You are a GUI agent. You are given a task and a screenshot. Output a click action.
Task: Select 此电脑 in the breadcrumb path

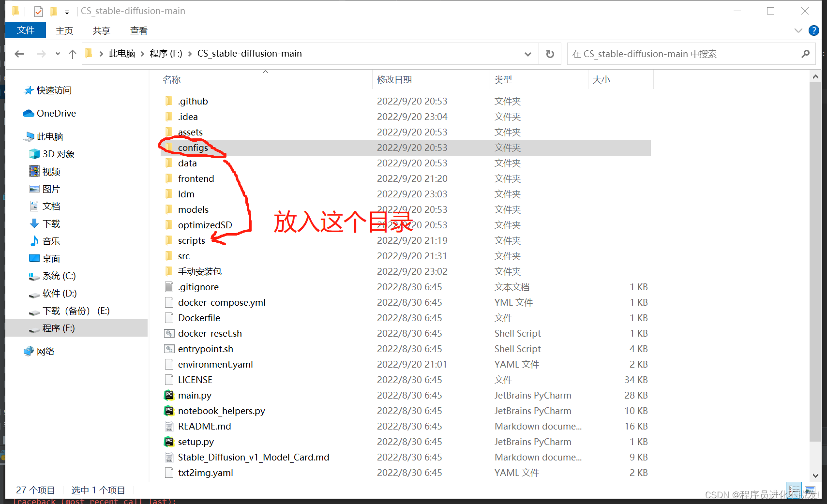coord(122,54)
